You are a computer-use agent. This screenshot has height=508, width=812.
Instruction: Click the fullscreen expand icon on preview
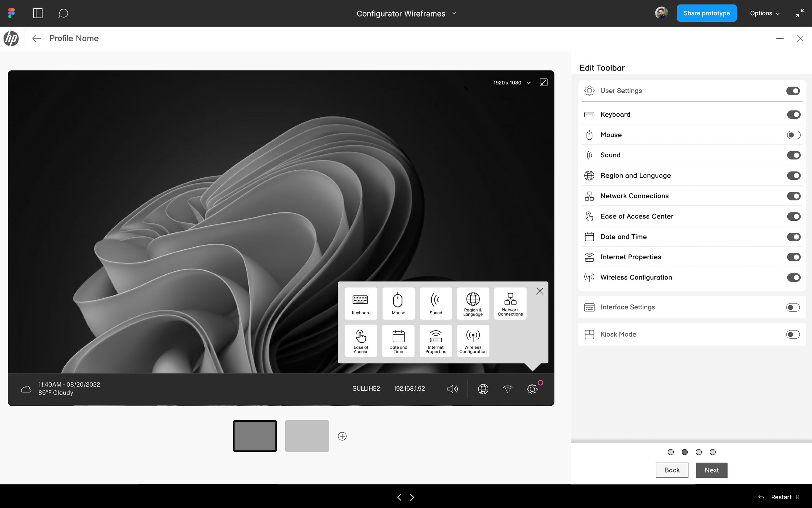543,82
